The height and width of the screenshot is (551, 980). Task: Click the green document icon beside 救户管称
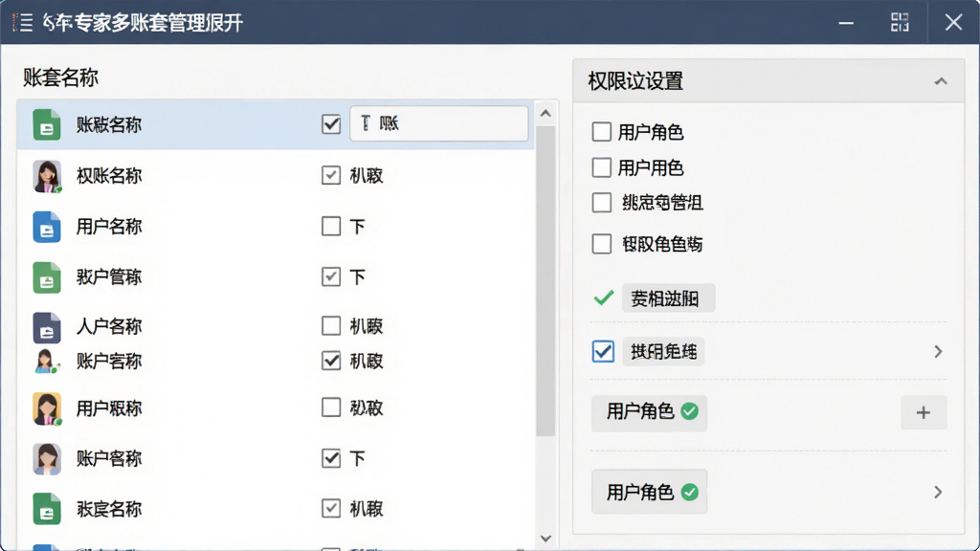coord(47,277)
